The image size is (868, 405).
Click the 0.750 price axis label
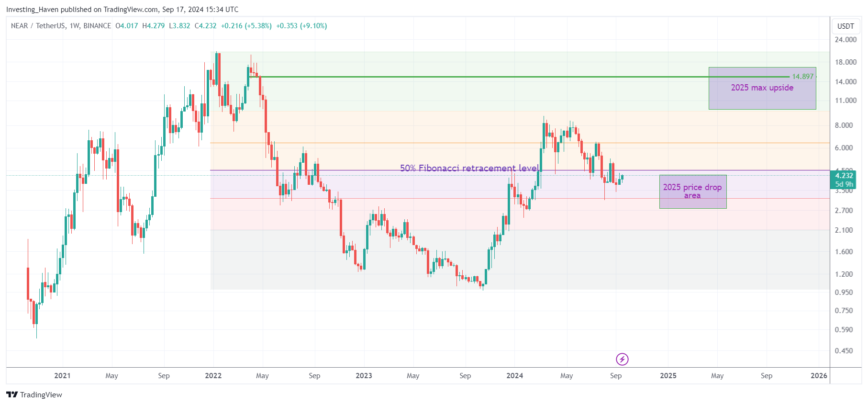point(844,311)
